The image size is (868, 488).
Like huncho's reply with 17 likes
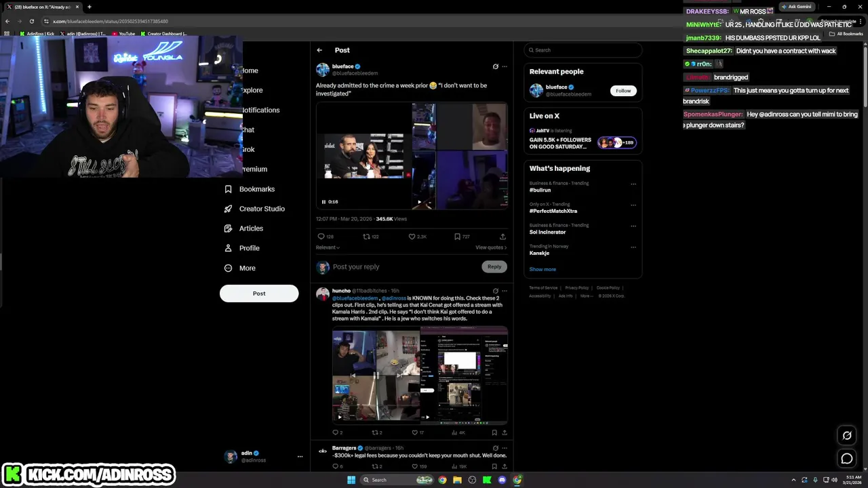tap(418, 432)
